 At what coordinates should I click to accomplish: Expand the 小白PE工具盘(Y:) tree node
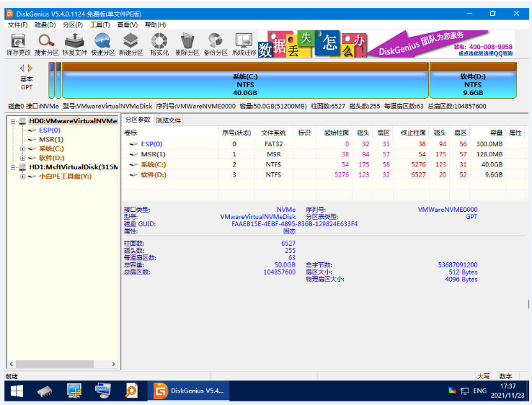point(22,176)
